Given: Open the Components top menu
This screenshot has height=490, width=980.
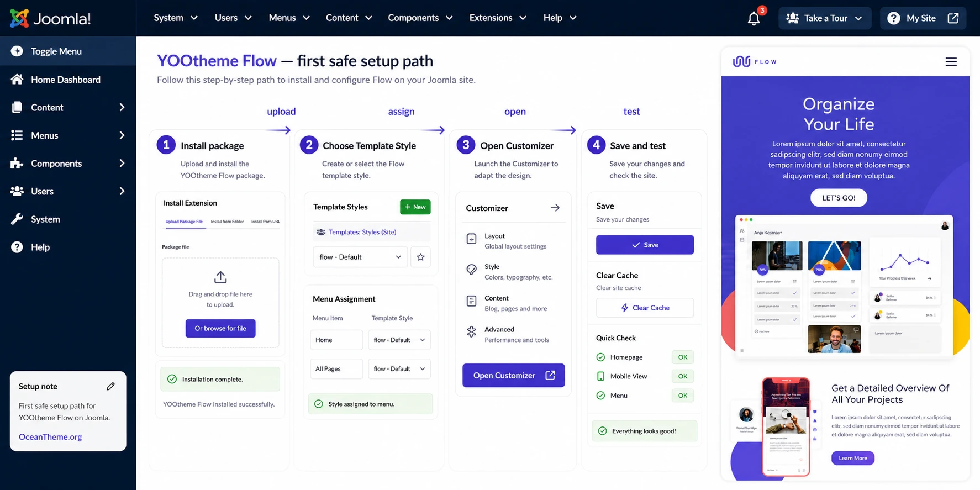Looking at the screenshot, I should point(420,18).
